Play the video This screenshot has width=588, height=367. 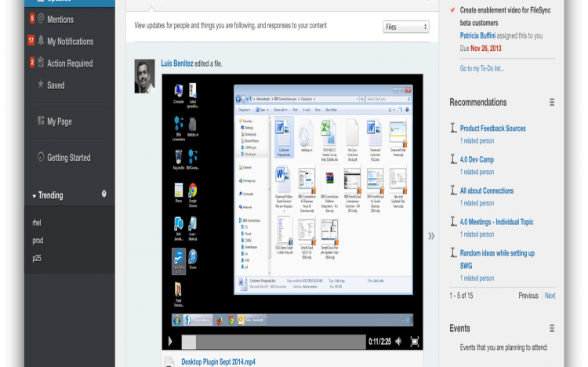(x=170, y=341)
